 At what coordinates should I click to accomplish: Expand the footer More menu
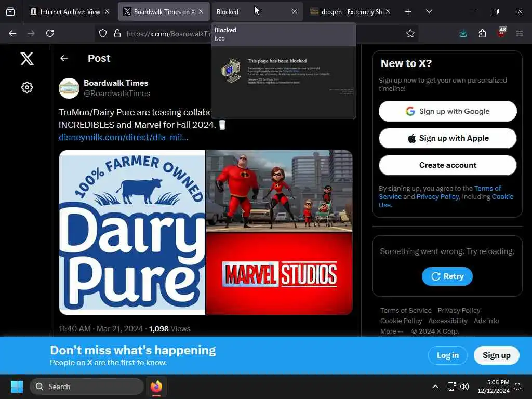tap(392, 331)
